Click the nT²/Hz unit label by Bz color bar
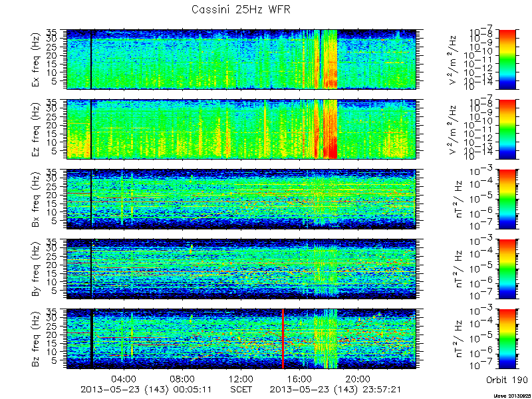The image size is (532, 399). pos(460,339)
